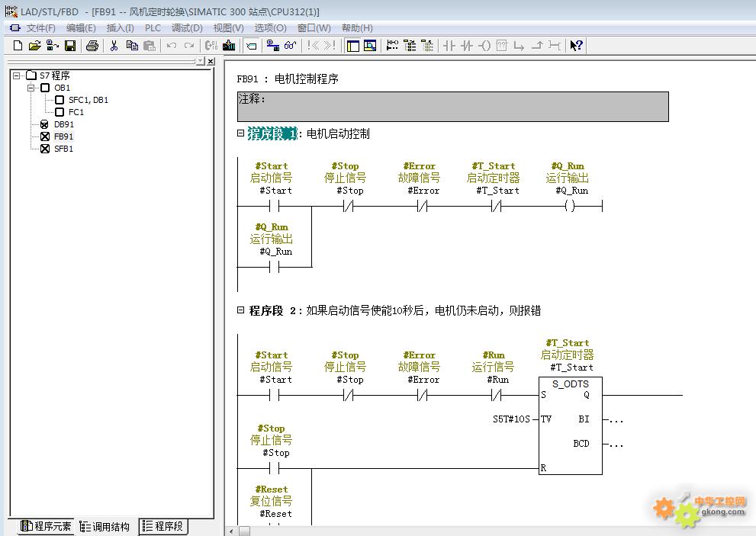Click the application system menu icon
The image size is (756, 536).
15,28
